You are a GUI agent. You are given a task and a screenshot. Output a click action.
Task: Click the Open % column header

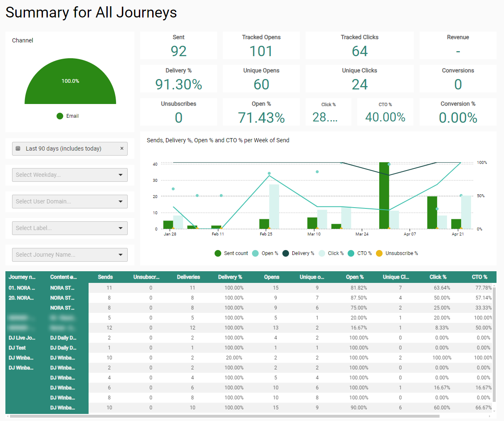coord(355,277)
